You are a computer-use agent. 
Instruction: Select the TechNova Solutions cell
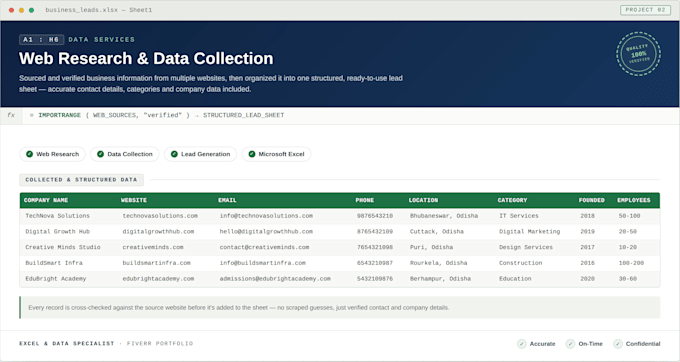coord(58,216)
